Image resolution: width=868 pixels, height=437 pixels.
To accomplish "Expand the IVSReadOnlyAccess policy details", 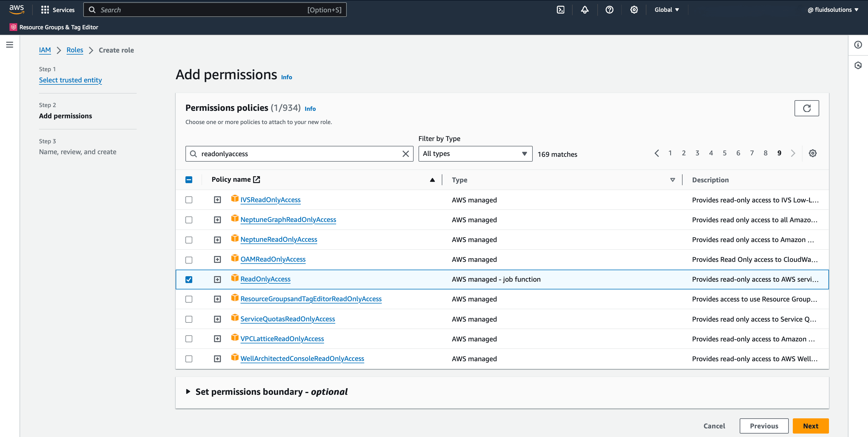I will click(x=217, y=200).
